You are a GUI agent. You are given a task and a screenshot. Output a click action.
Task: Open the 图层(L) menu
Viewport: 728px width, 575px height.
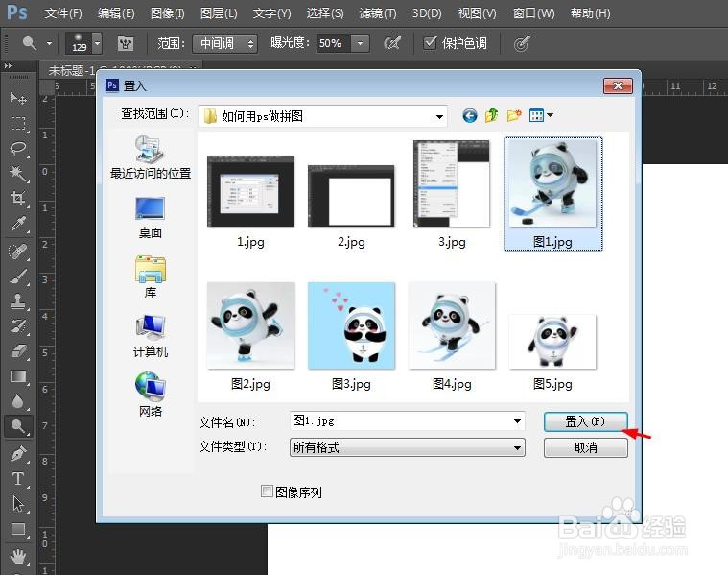pyautogui.click(x=219, y=13)
